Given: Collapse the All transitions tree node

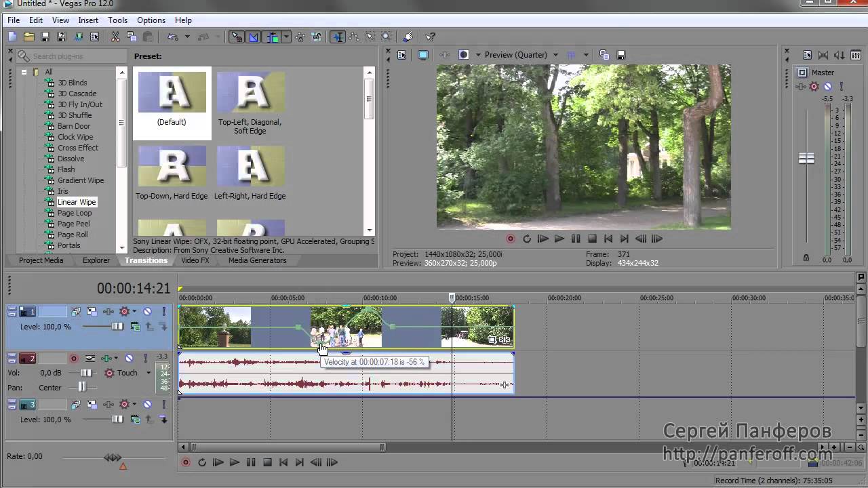Looking at the screenshot, I should (x=24, y=72).
